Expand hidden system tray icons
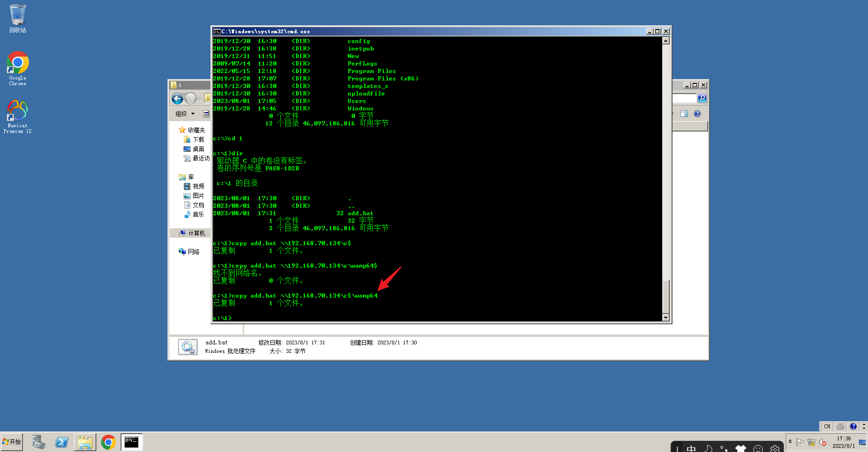 tap(790, 442)
